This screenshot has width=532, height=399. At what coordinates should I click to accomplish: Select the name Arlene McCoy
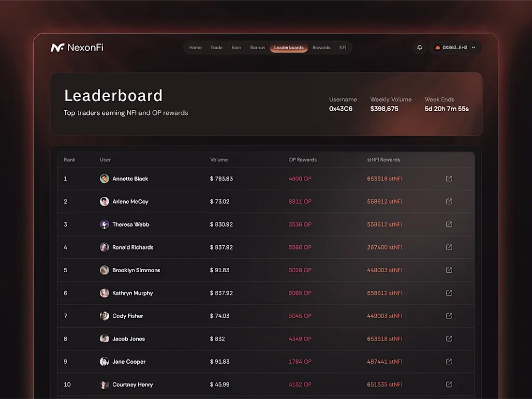[x=130, y=202]
